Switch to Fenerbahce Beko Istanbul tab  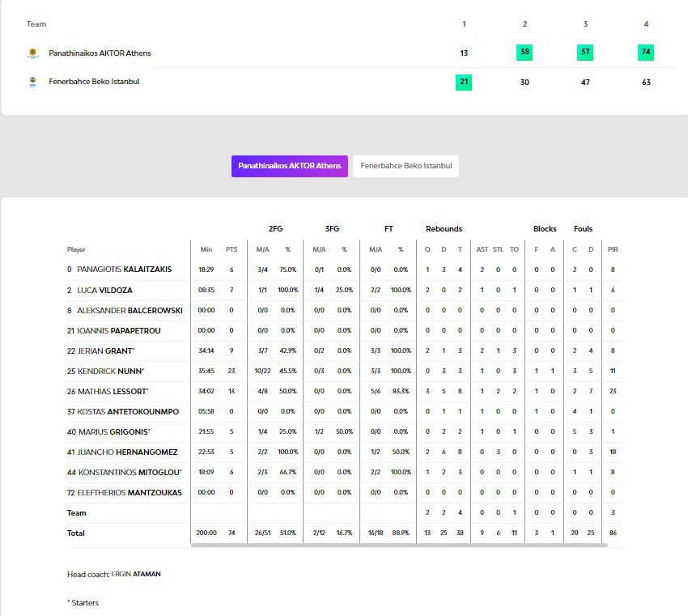point(406,166)
